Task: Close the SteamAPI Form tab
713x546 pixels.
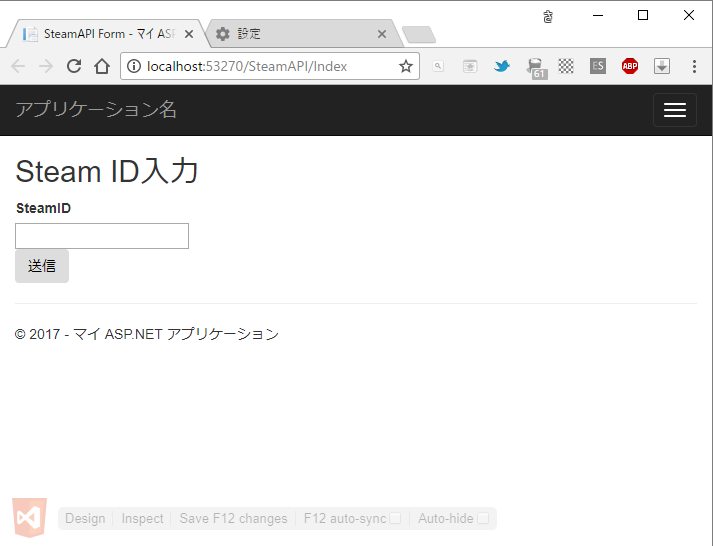Action: tap(189, 34)
